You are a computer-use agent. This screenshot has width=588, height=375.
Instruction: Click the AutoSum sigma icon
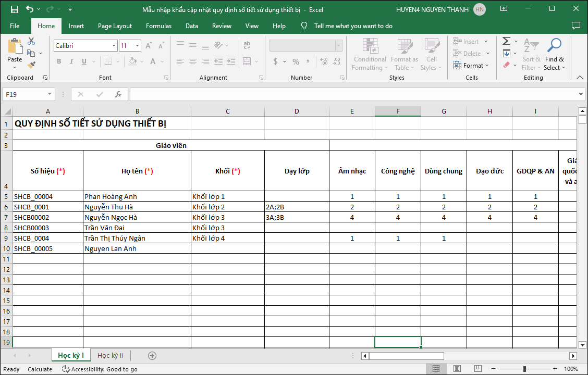(506, 41)
